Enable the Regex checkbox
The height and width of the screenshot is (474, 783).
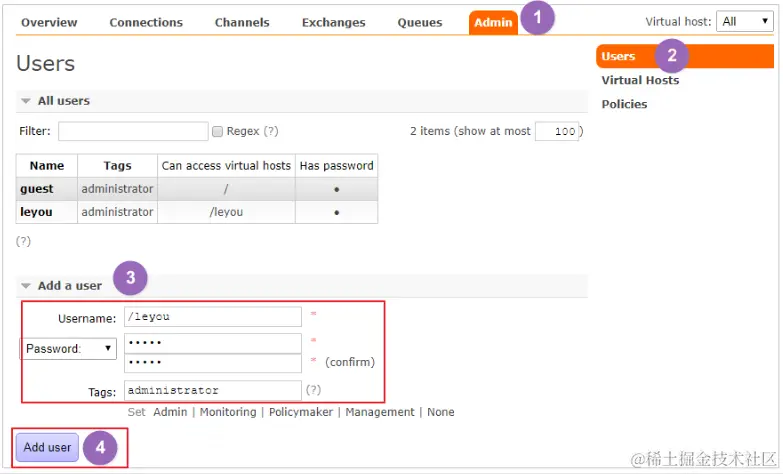point(217,131)
